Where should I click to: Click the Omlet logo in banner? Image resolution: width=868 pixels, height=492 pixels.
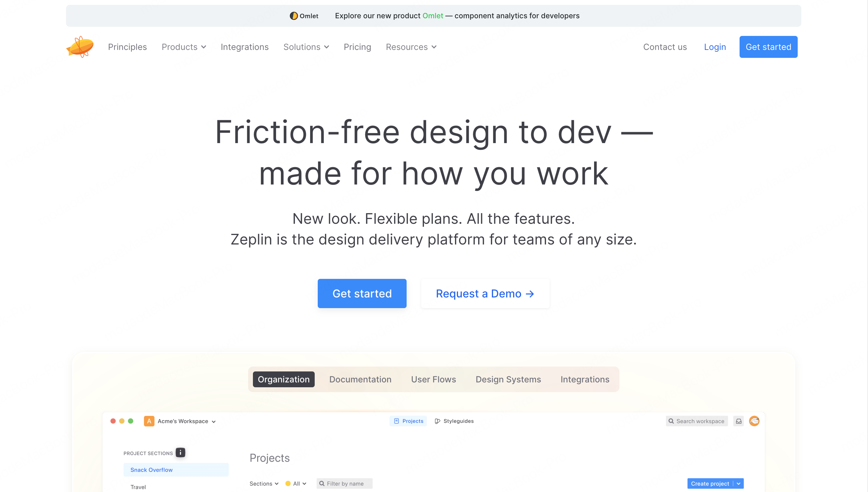304,16
